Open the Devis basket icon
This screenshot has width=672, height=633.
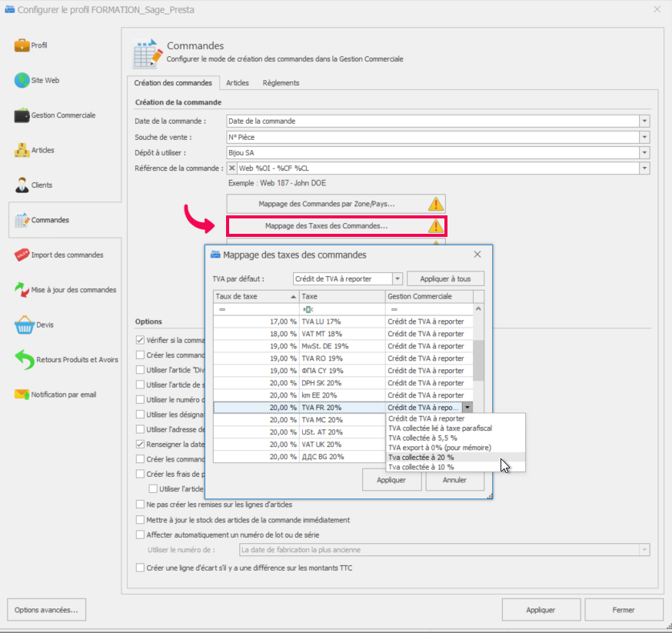coord(23,325)
